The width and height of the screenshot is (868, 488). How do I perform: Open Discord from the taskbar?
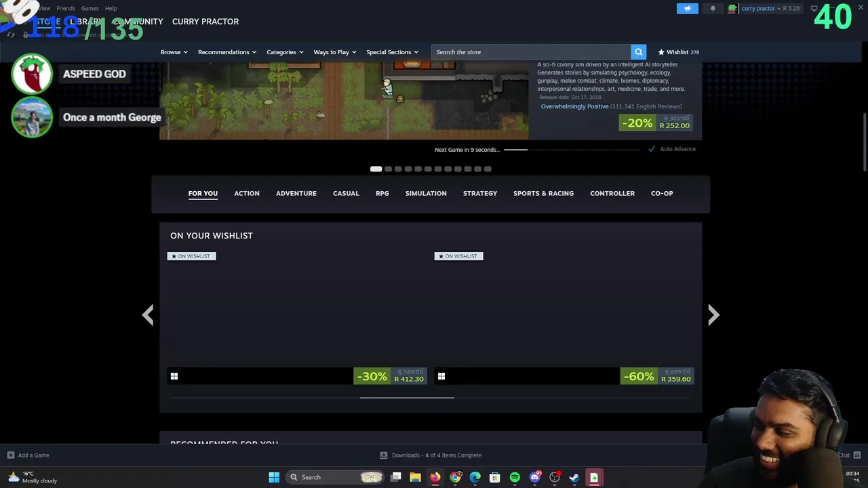(x=535, y=477)
